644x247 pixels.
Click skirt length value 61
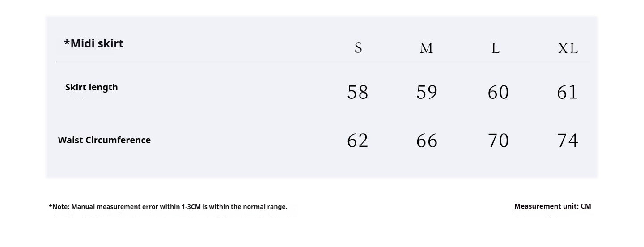click(x=568, y=92)
